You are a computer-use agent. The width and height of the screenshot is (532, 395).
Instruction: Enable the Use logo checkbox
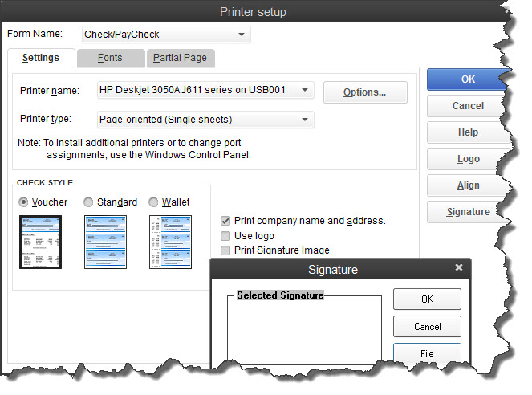(226, 236)
